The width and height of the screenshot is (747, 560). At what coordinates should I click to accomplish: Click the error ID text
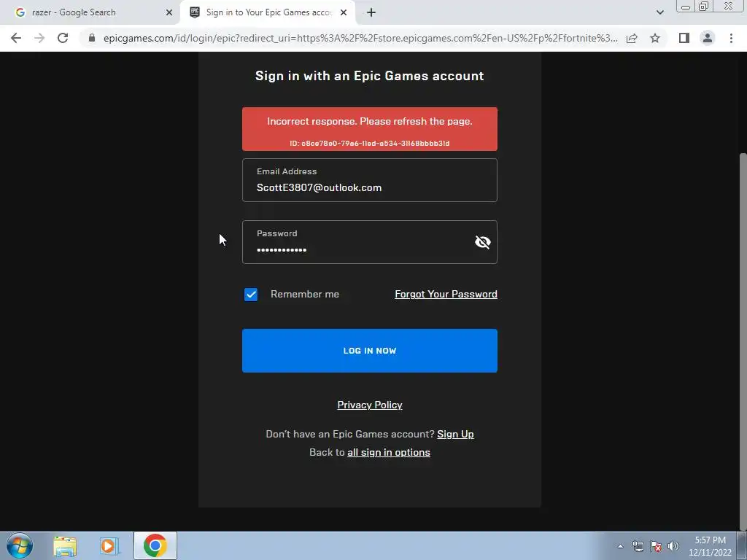point(370,144)
